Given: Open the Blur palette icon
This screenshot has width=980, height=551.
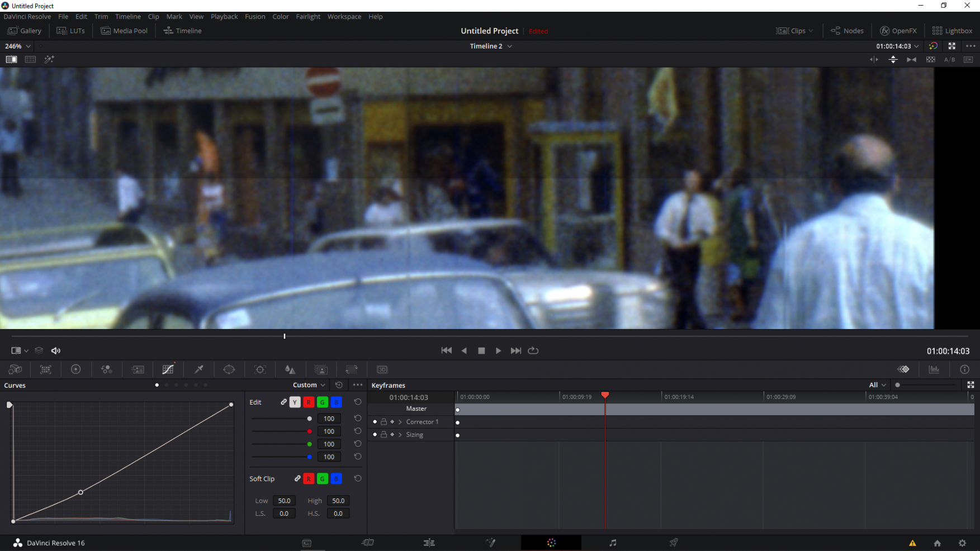Looking at the screenshot, I should point(290,369).
